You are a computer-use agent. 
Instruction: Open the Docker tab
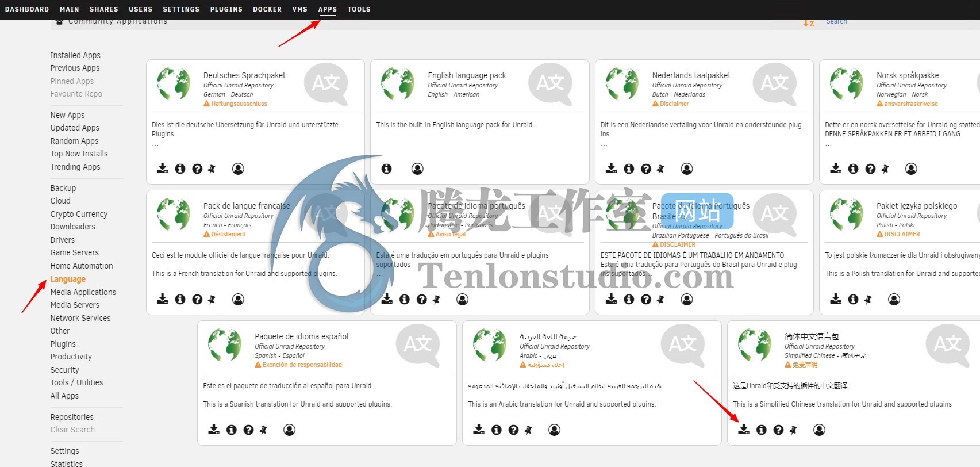tap(267, 9)
